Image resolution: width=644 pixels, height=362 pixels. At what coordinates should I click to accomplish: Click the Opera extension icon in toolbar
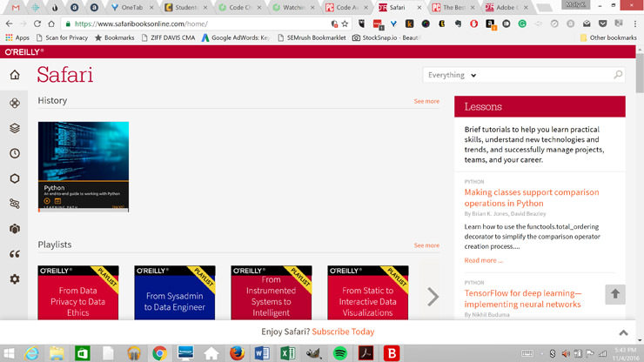pyautogui.click(x=474, y=23)
